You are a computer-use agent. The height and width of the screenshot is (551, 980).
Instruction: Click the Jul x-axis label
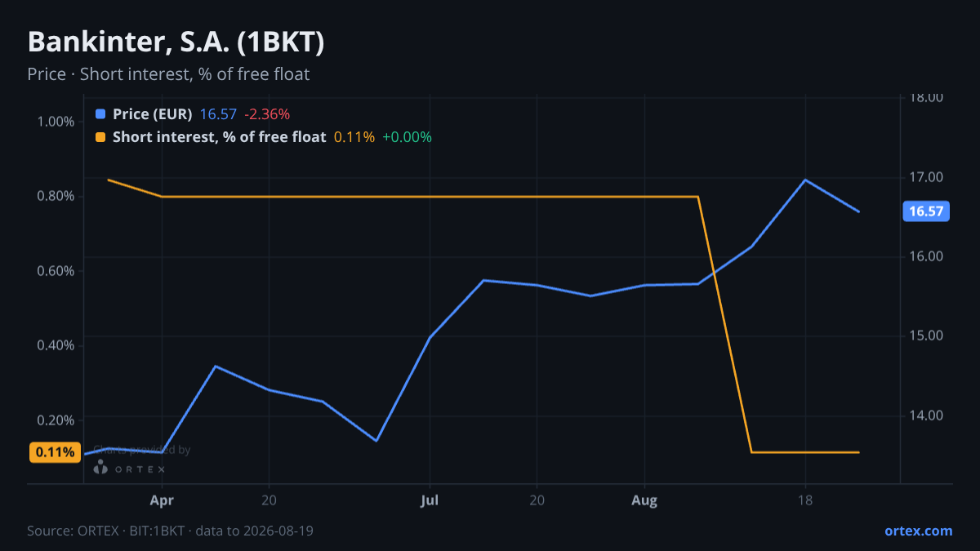click(x=430, y=500)
